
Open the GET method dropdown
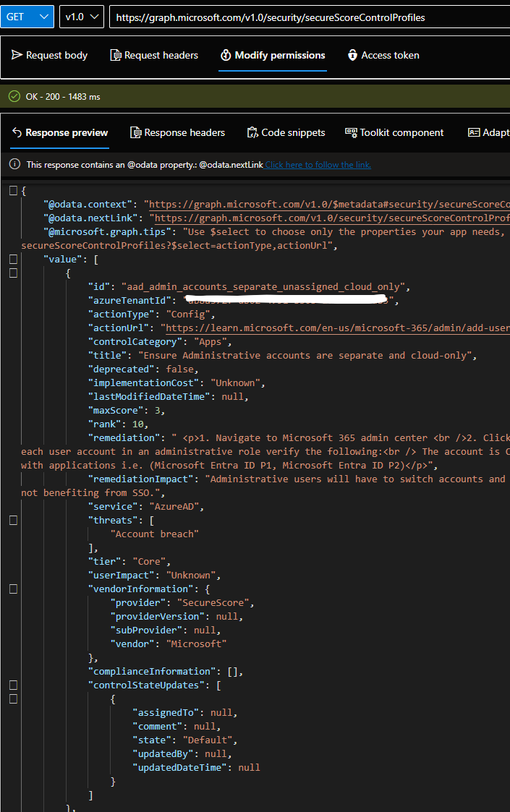click(27, 17)
